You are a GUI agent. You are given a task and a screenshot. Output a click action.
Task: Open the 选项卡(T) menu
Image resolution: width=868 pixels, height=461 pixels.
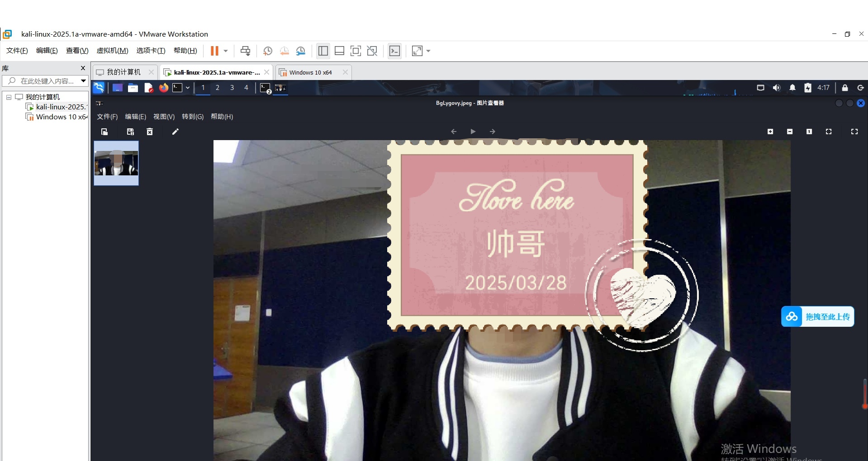pos(151,51)
